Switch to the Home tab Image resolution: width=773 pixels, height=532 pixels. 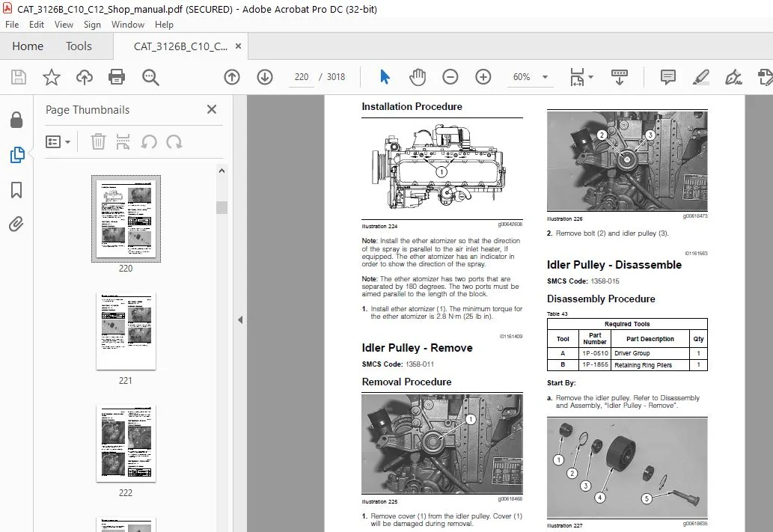[x=28, y=46]
